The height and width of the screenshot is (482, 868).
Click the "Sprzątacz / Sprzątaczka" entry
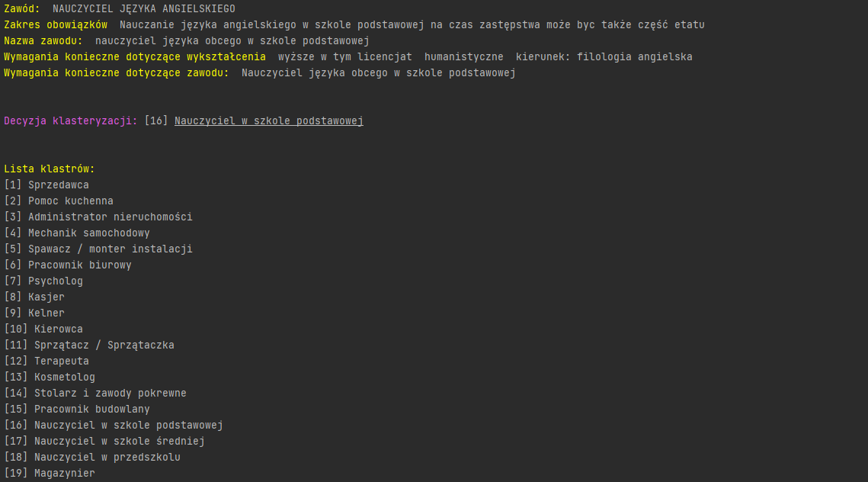pyautogui.click(x=104, y=345)
